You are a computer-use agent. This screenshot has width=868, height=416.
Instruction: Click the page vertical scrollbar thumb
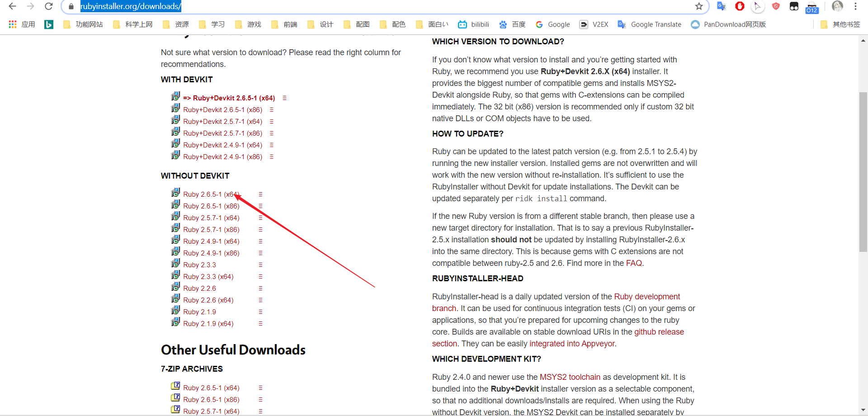(863, 172)
